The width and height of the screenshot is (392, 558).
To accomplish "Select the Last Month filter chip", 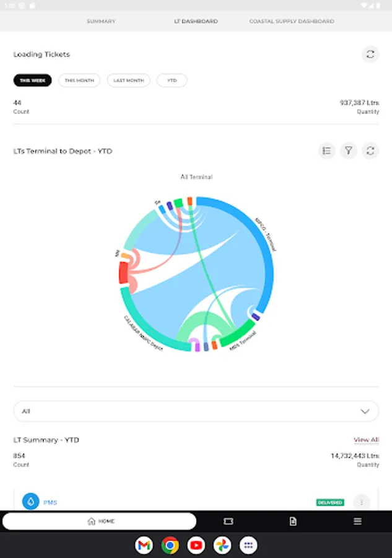I will pyautogui.click(x=128, y=81).
